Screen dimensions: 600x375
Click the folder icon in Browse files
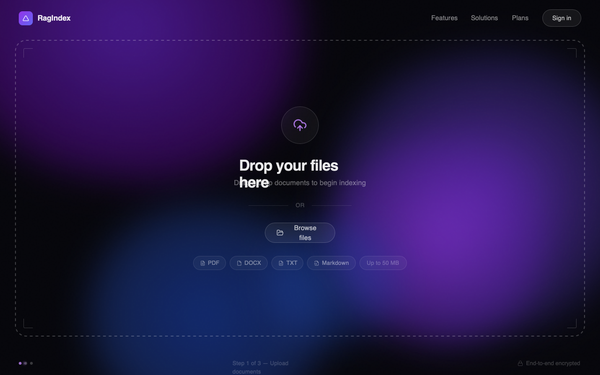280,233
